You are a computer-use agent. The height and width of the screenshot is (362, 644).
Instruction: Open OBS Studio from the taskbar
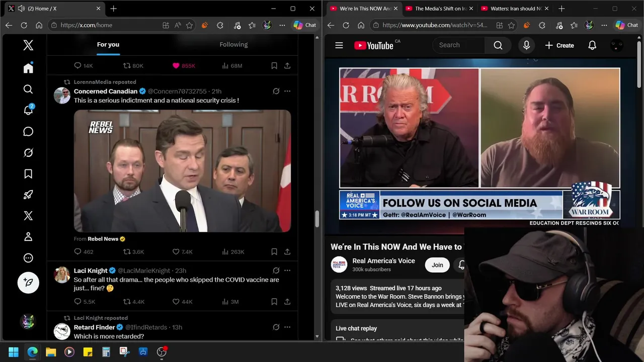coord(162,352)
